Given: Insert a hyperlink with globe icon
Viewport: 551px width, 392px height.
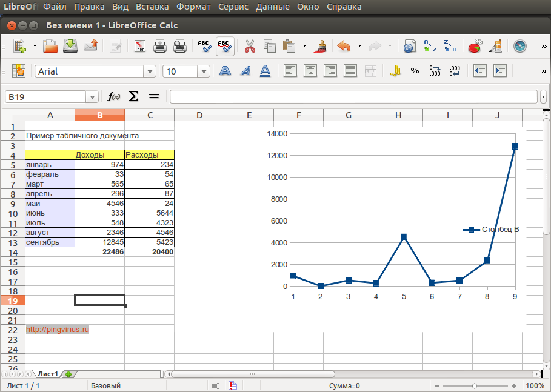Looking at the screenshot, I should click(x=410, y=46).
